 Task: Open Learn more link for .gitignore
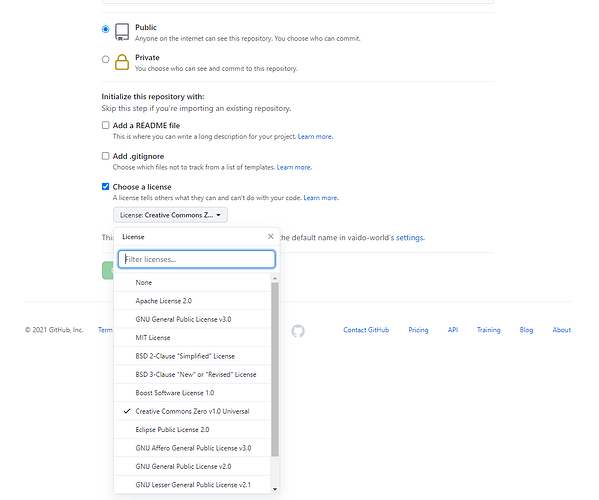pyautogui.click(x=294, y=167)
